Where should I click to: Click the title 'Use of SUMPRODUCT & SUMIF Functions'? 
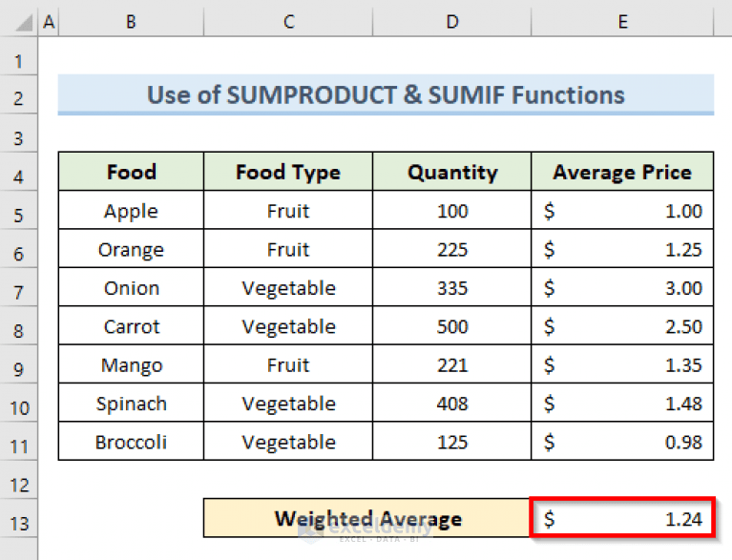click(x=386, y=94)
